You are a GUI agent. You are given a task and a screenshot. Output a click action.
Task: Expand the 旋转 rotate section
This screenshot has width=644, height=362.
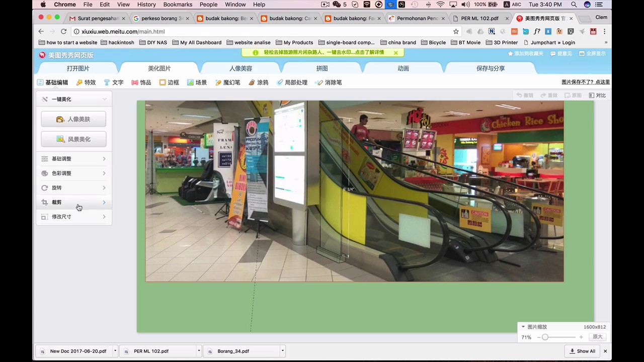74,188
